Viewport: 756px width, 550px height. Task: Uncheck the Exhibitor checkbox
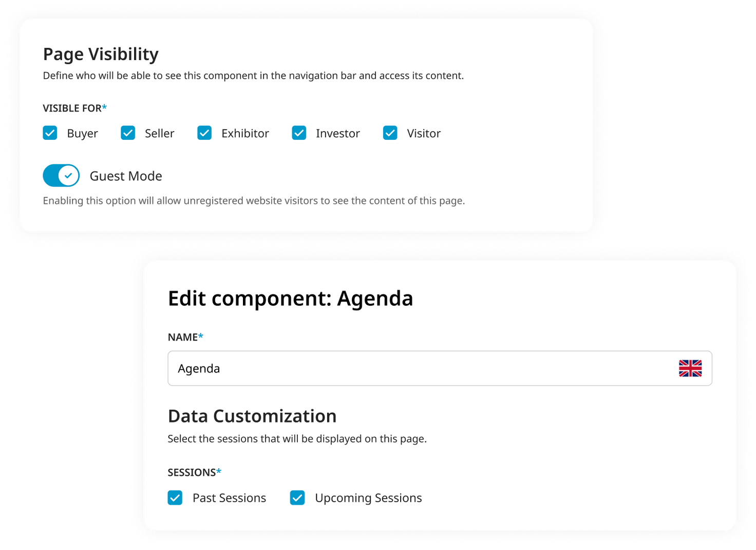[x=204, y=133]
